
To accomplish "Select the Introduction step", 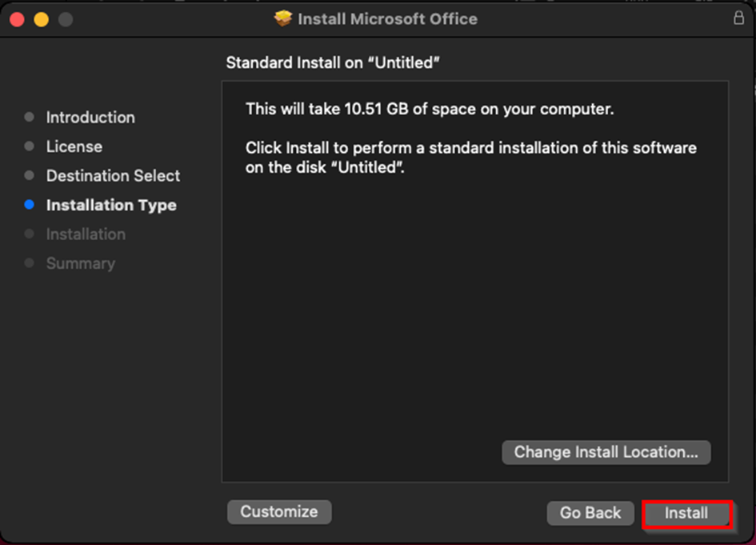I will 90,117.
